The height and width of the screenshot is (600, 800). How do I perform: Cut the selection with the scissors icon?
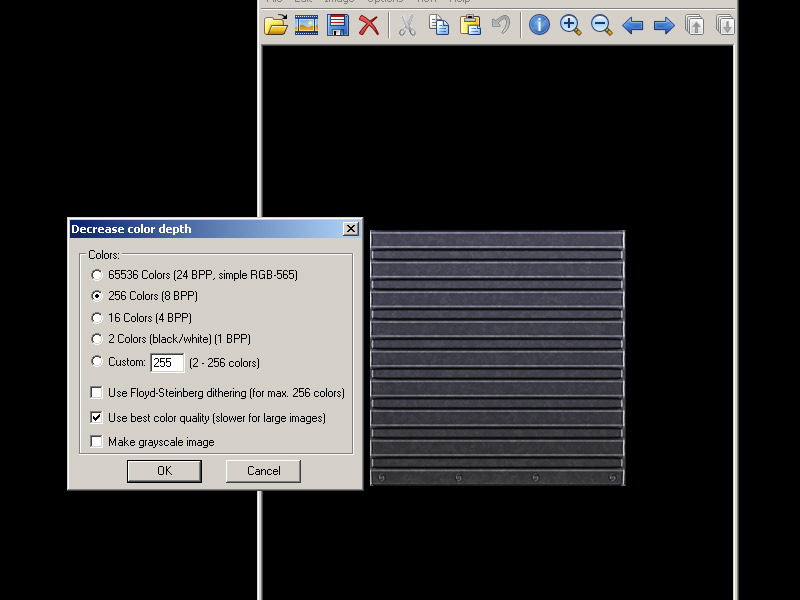tap(407, 25)
